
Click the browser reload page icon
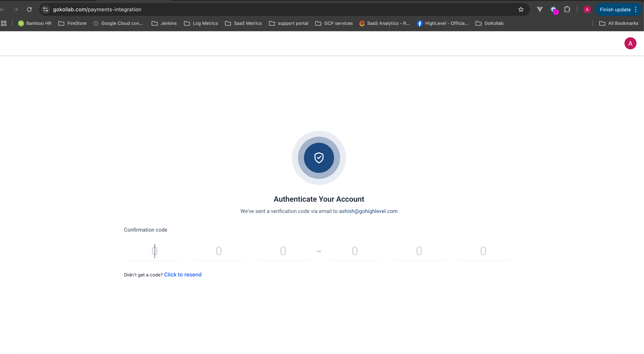(x=29, y=10)
